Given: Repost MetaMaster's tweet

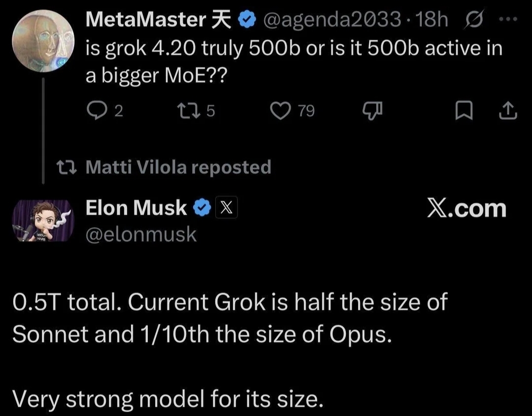Looking at the screenshot, I should (197, 111).
